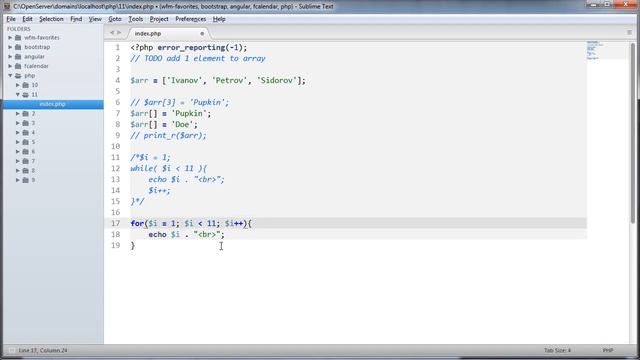
Task: Open the Help menu
Action: [x=219, y=19]
